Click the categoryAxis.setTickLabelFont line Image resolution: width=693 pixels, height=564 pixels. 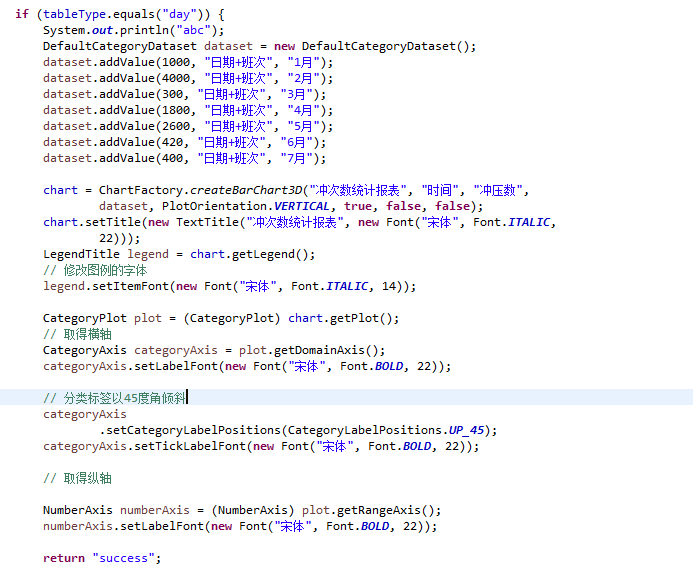(x=261, y=446)
